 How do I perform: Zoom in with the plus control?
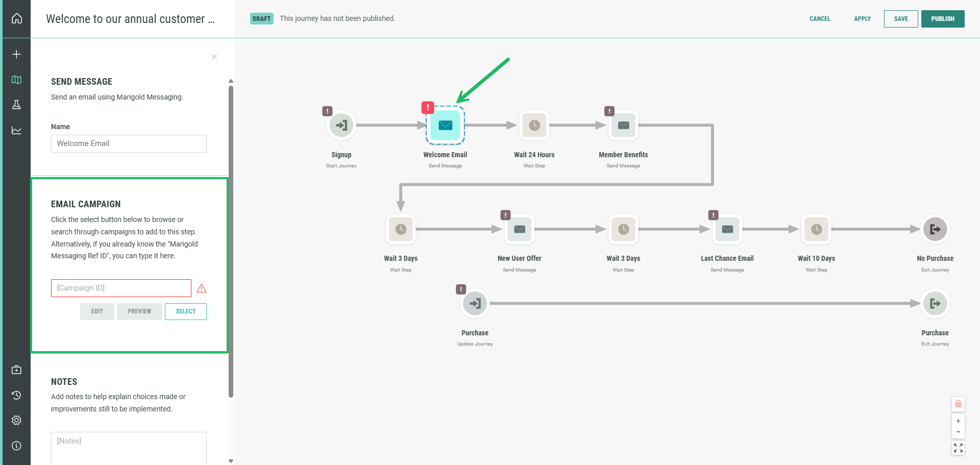point(958,421)
